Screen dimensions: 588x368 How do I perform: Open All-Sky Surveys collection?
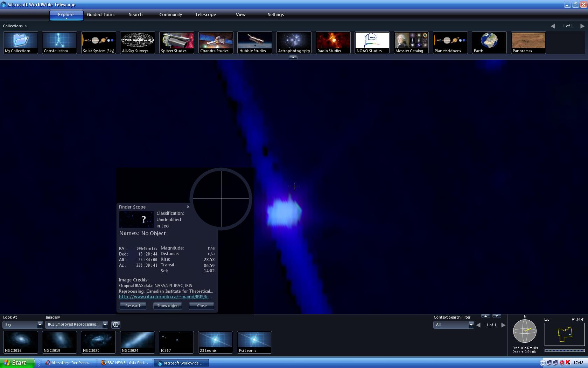(138, 42)
